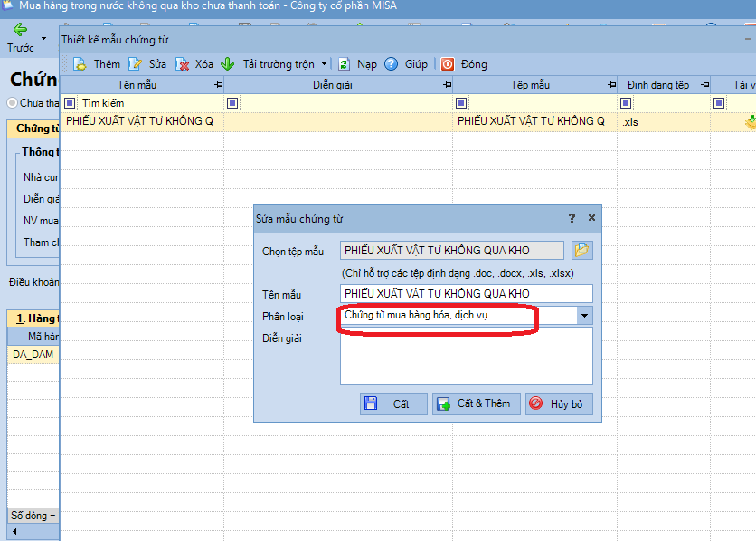Click the download icon in the template row
Viewport: 756px width, 541px height.
[x=751, y=122]
